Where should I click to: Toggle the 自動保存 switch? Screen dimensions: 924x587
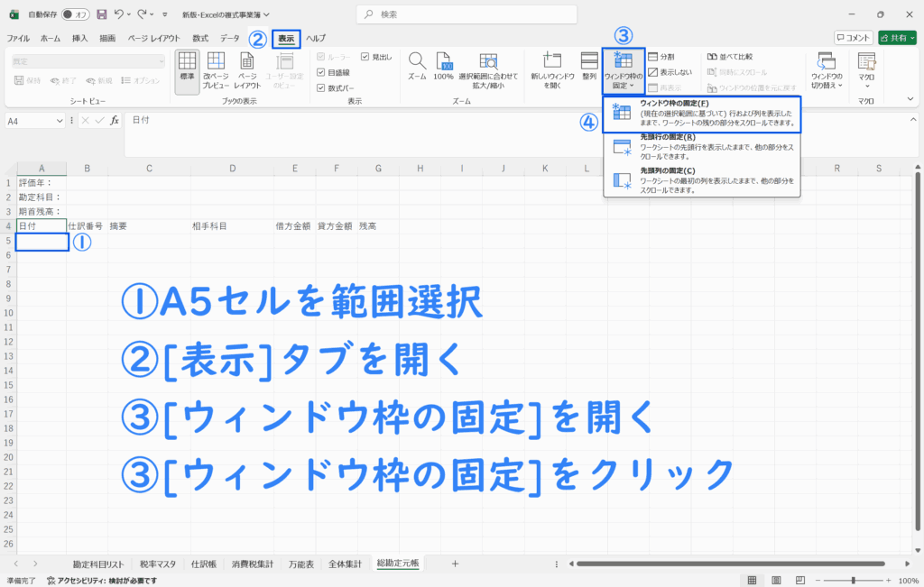coord(75,14)
